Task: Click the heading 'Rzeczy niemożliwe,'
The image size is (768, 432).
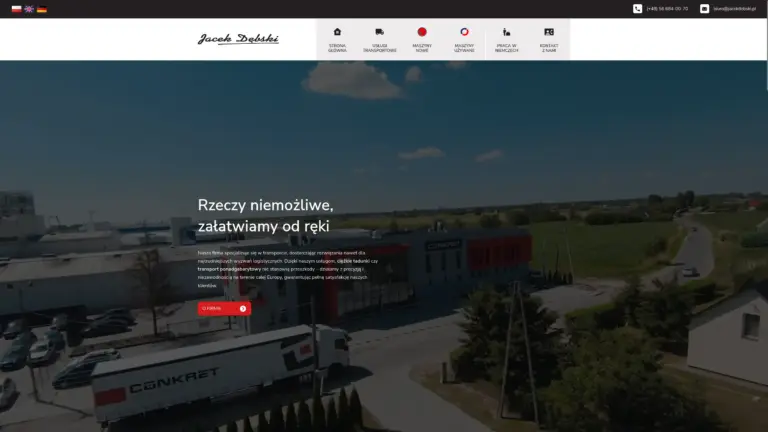Action: [x=265, y=205]
